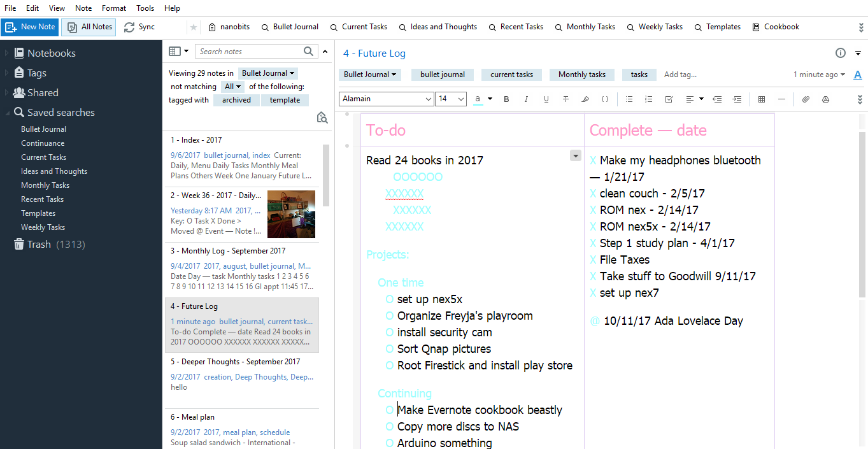The width and height of the screenshot is (868, 449).
Task: Toggle italic formatting
Action: pyautogui.click(x=526, y=99)
